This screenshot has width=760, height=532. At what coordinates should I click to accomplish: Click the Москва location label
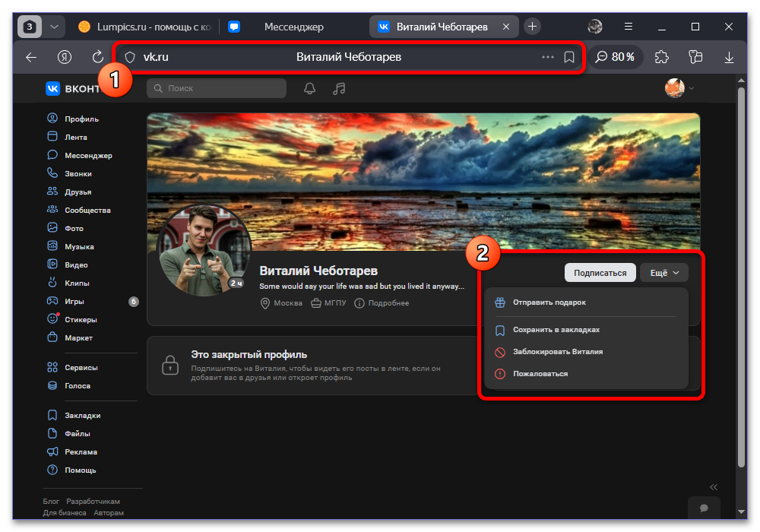click(282, 303)
